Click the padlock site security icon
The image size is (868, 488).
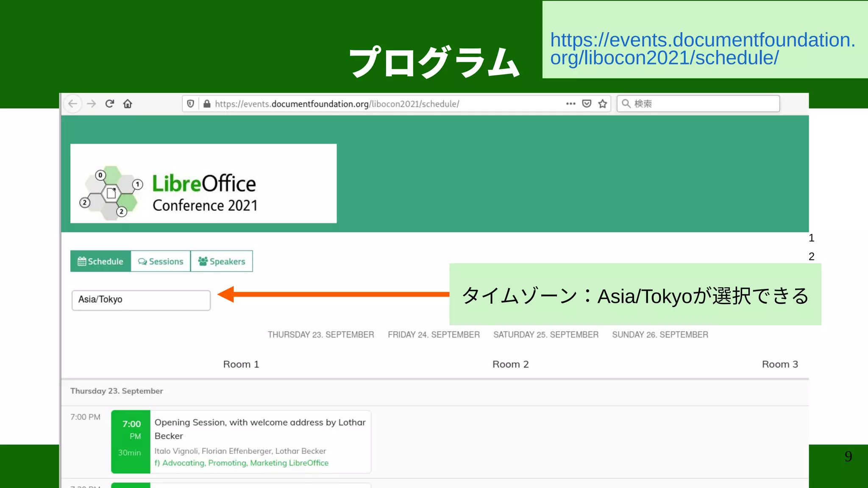[207, 104]
